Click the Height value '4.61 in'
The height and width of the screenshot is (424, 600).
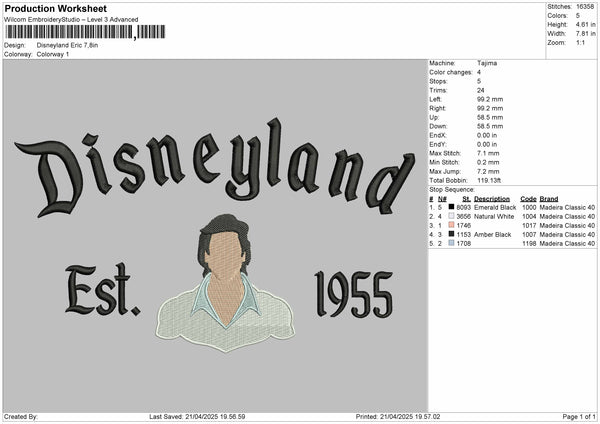click(x=585, y=24)
